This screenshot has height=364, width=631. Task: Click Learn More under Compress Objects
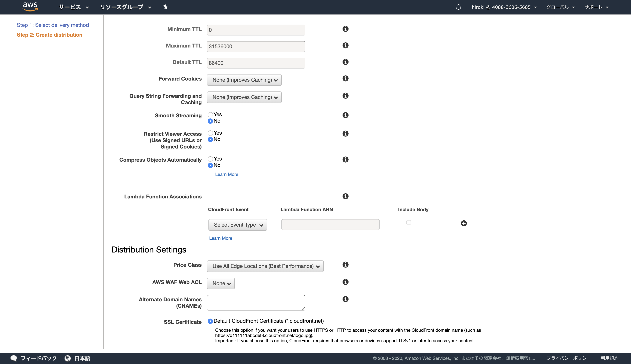[x=226, y=174]
